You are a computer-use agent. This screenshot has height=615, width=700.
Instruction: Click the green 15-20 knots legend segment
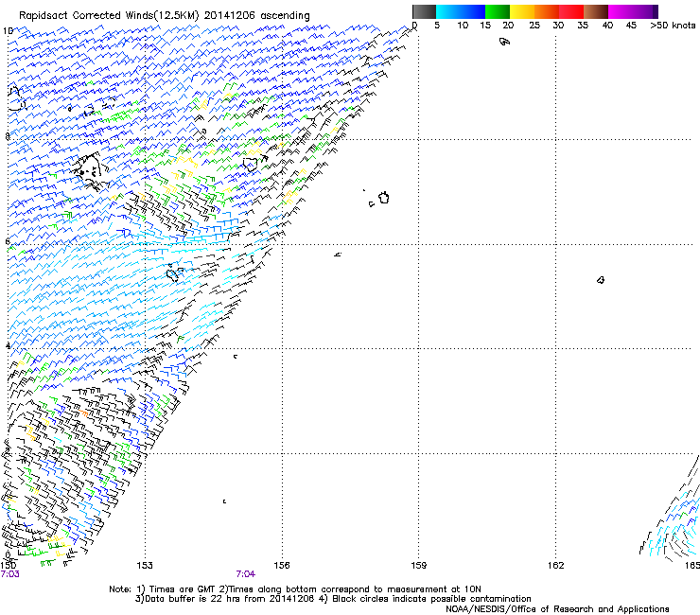(498, 11)
